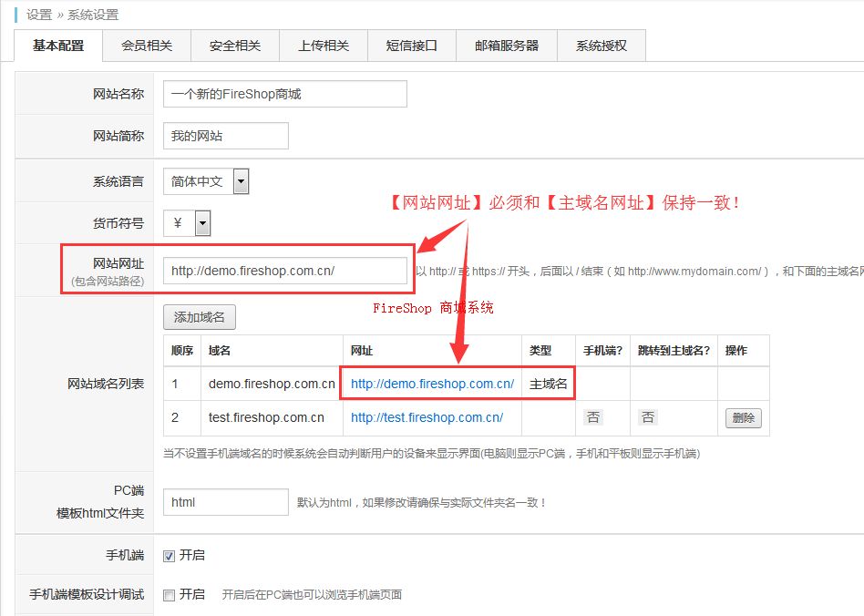
Task: Click domain cell demo.fireshop.com.cn
Action: tap(272, 384)
